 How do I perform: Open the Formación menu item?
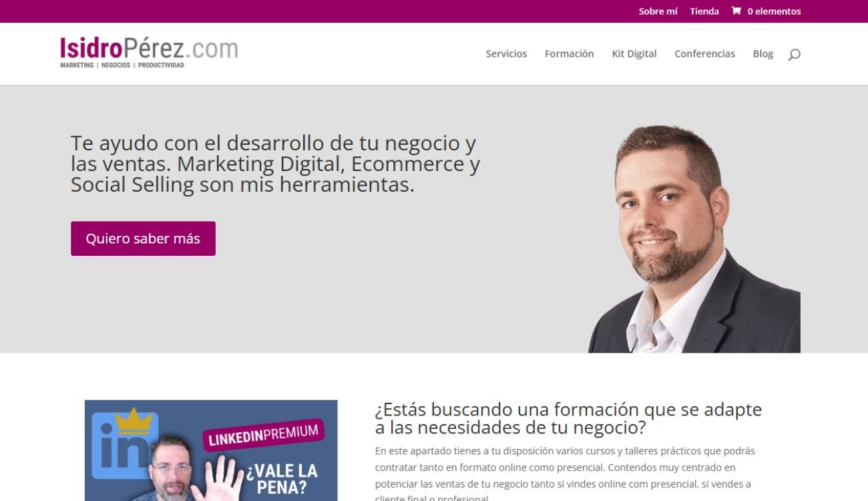569,54
